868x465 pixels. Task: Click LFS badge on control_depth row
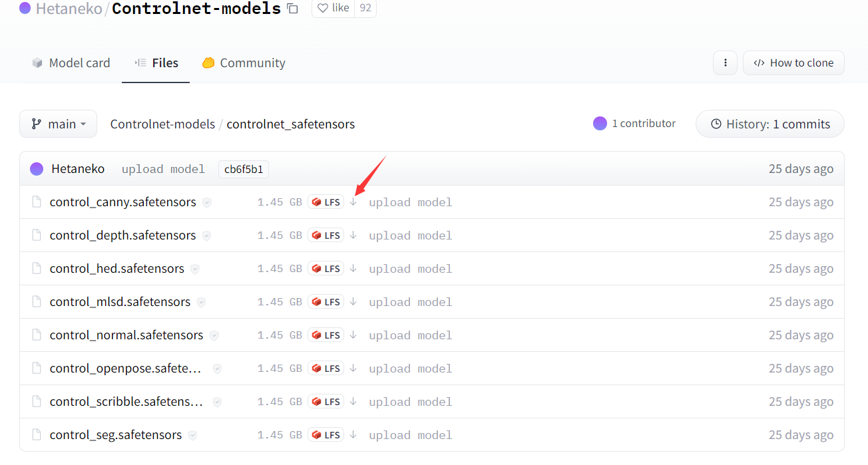(x=326, y=235)
